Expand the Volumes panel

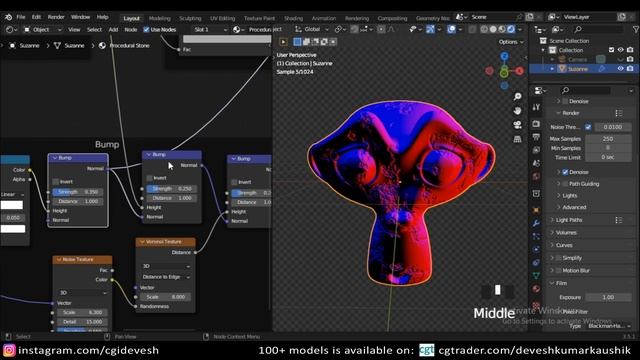[x=566, y=233]
